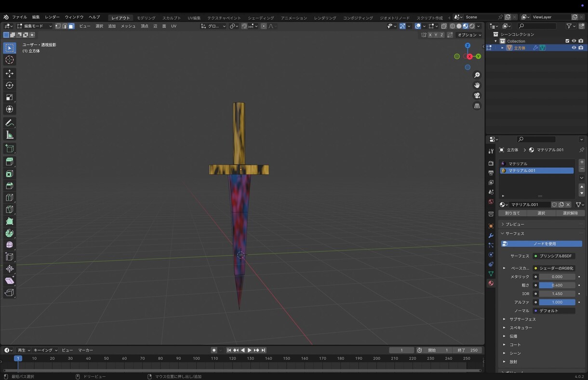Select the Annotate tool
Screen dimensions: 588x380
click(10, 123)
